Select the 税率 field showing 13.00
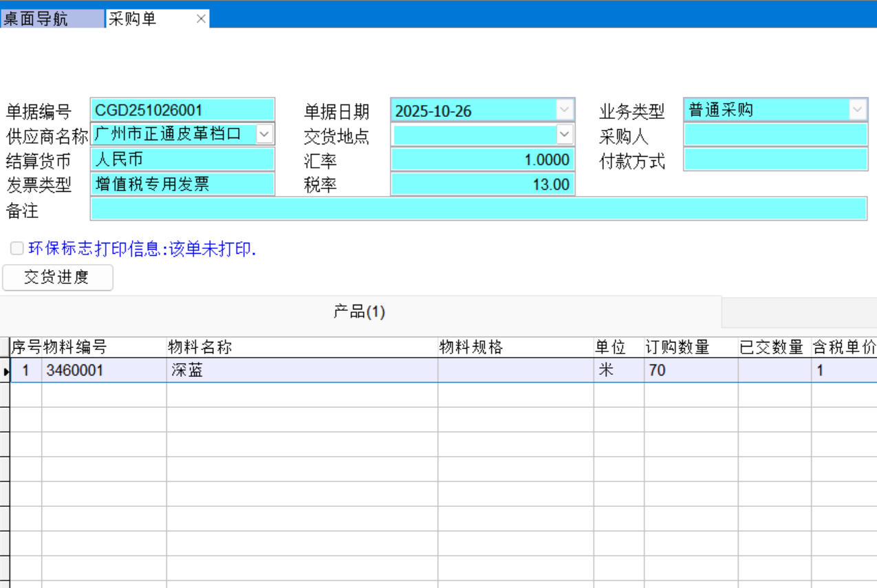The width and height of the screenshot is (877, 588). point(482,184)
